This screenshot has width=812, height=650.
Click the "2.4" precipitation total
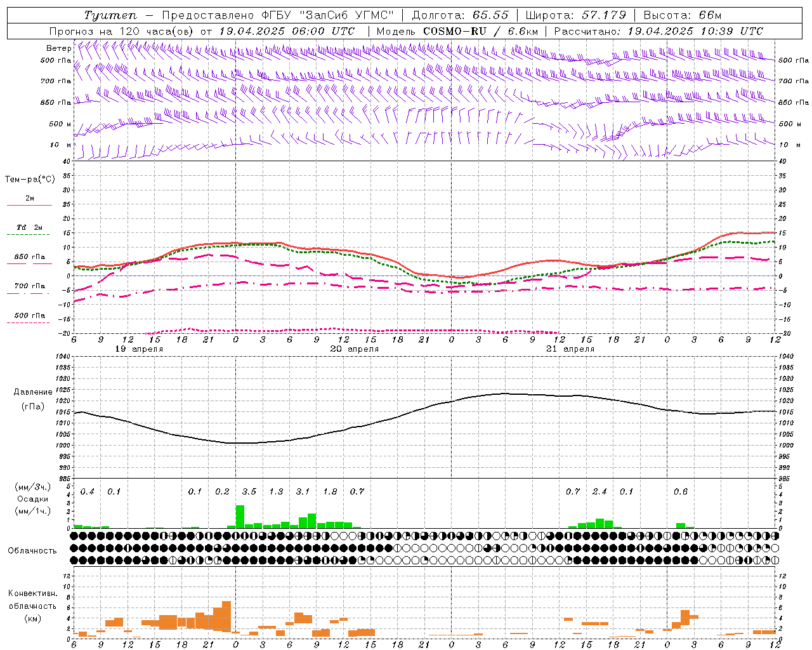599,492
